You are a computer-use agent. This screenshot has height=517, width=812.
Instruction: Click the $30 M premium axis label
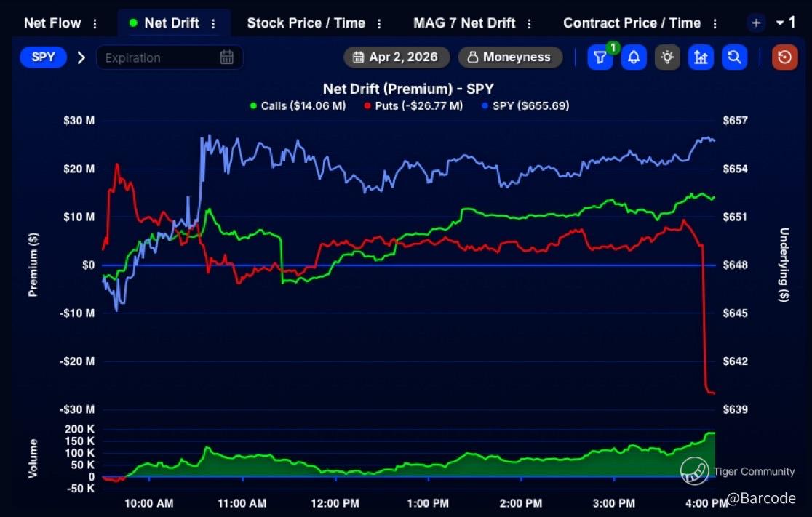click(x=79, y=121)
